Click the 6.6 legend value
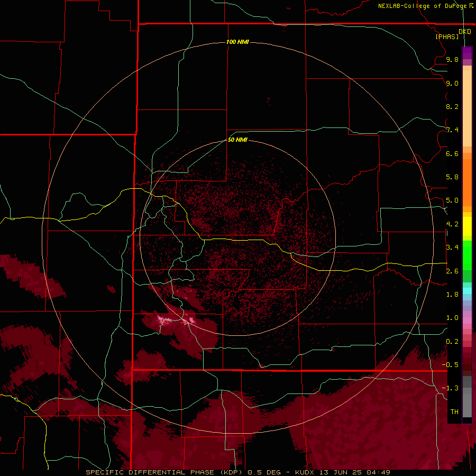The width and height of the screenshot is (476, 476). click(452, 153)
